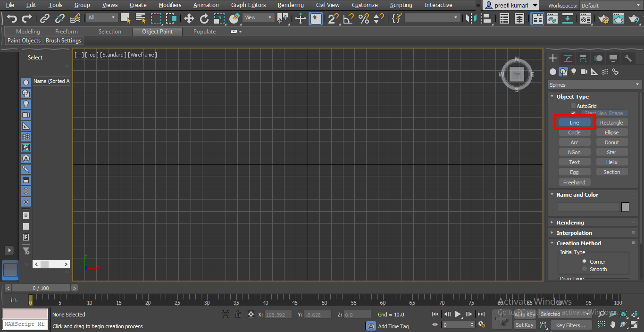Open Select by Name dialog

pyautogui.click(x=140, y=19)
